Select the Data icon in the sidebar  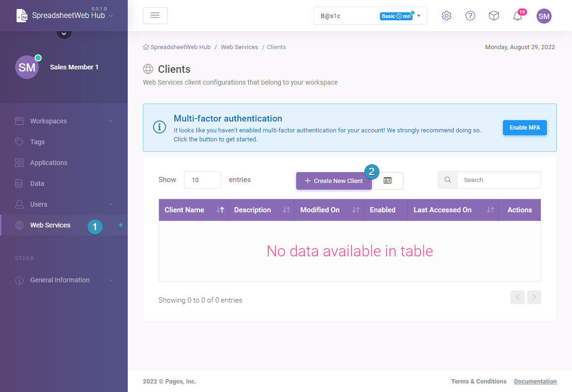tap(19, 183)
